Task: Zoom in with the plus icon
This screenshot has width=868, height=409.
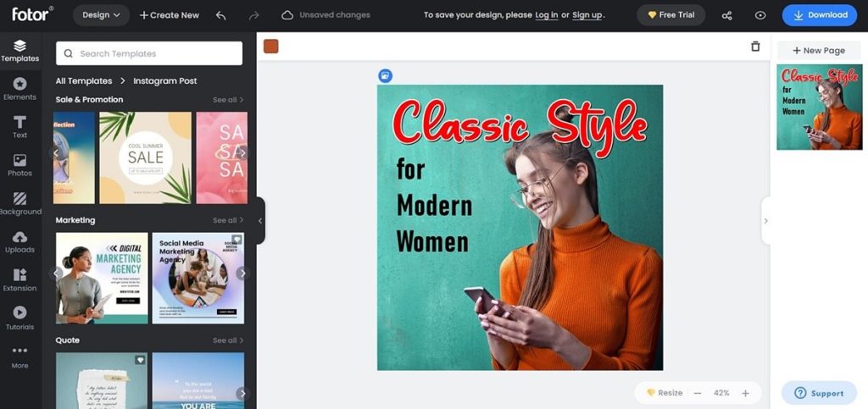Action: (745, 393)
